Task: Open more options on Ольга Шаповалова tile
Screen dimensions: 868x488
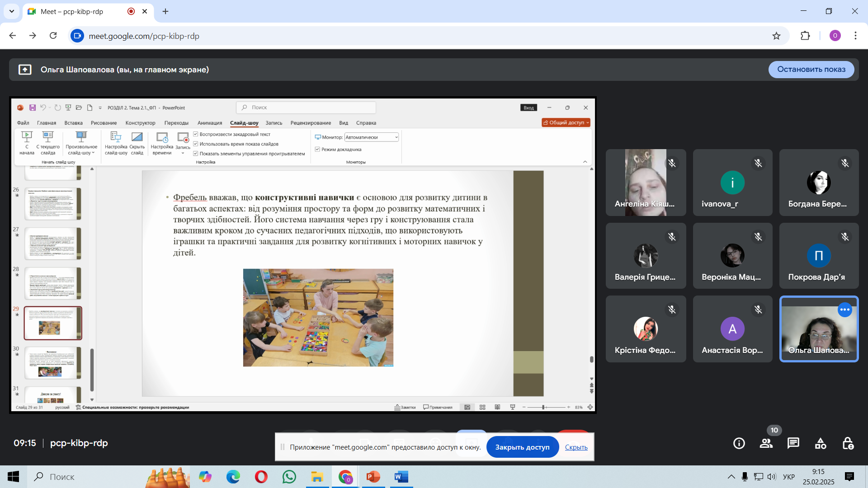Action: 845,310
